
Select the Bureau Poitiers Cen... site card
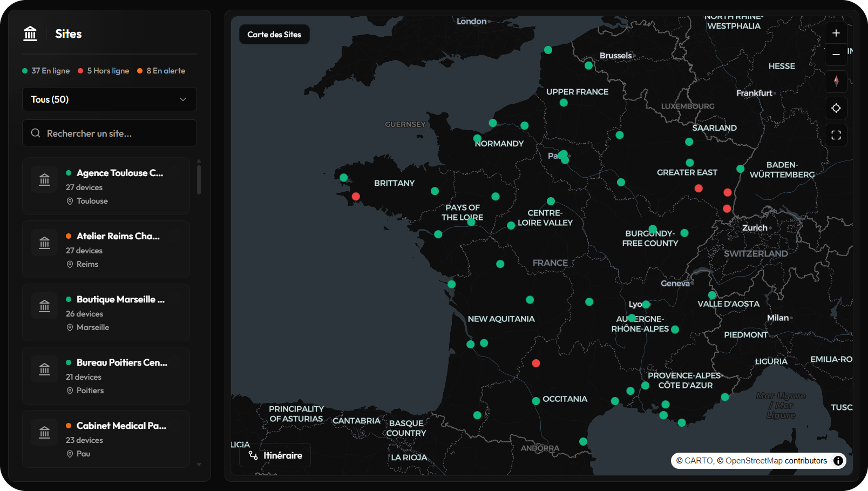click(106, 375)
